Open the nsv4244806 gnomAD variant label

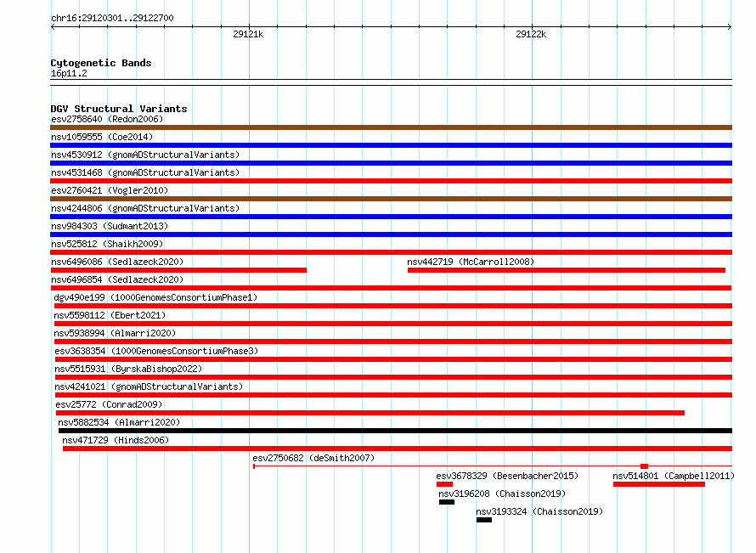pyautogui.click(x=145, y=208)
